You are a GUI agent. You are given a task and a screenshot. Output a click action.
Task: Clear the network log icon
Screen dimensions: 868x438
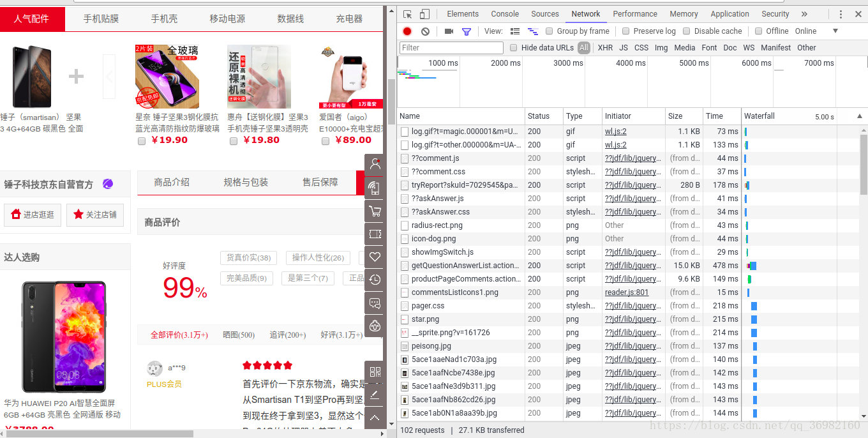(x=425, y=31)
